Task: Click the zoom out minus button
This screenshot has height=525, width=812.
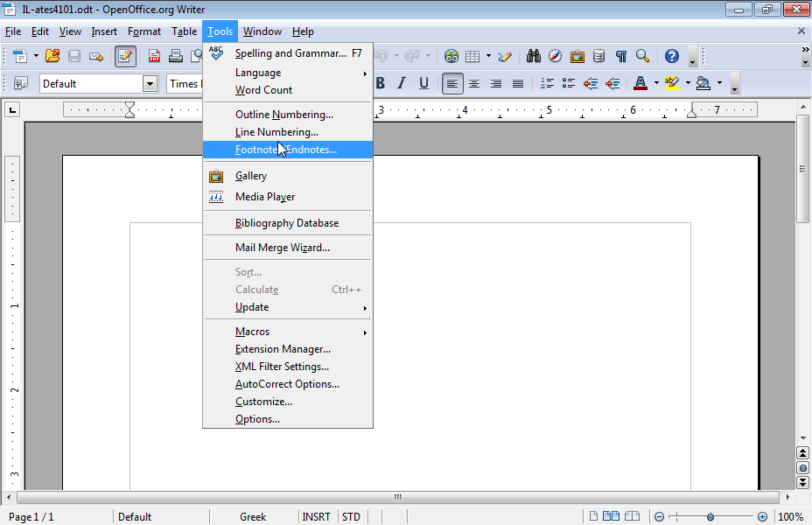Action: click(x=659, y=517)
